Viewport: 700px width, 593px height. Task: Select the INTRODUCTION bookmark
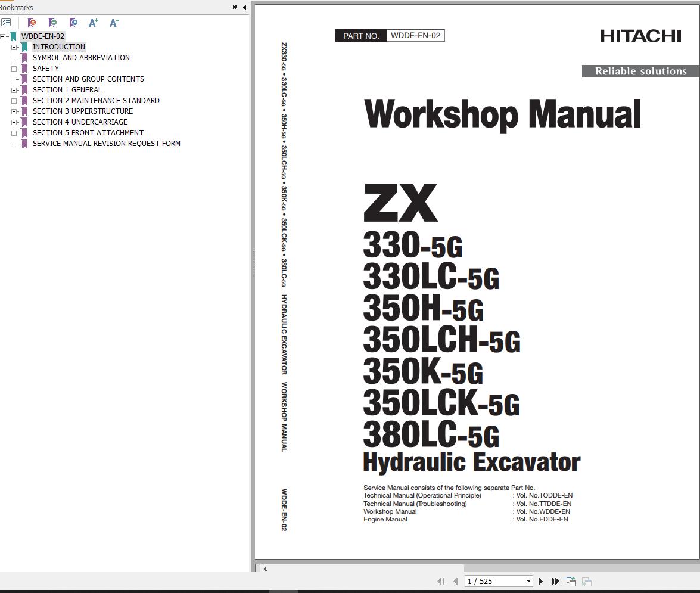click(x=58, y=47)
